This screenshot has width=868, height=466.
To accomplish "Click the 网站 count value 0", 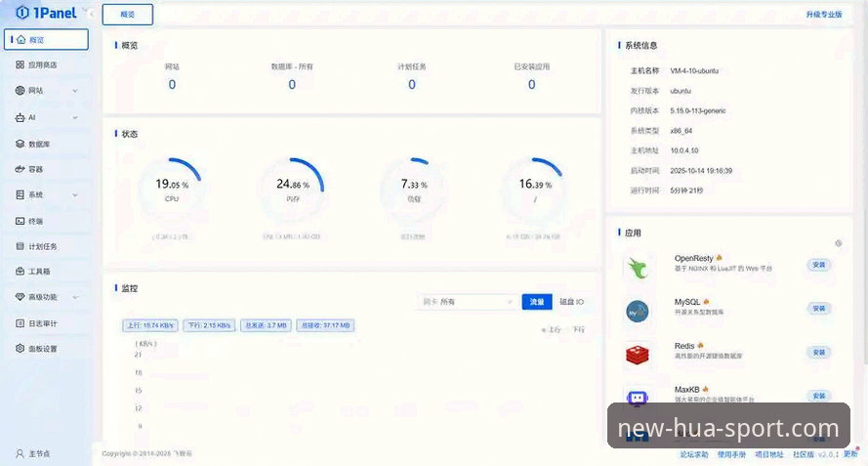I will (172, 84).
